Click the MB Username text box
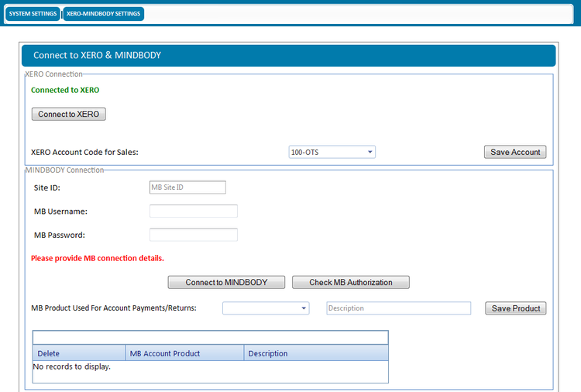The height and width of the screenshot is (392, 581). pyautogui.click(x=193, y=211)
